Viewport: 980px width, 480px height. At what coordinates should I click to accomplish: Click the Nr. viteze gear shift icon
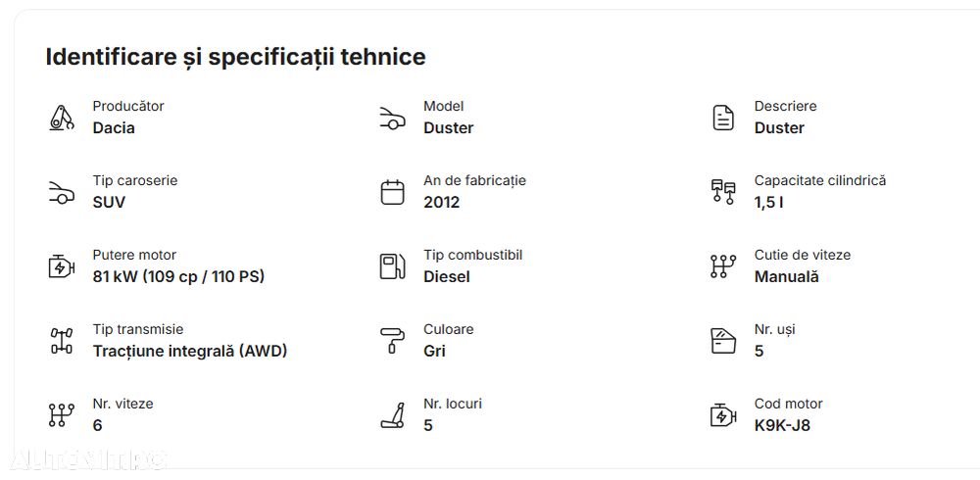click(x=62, y=415)
